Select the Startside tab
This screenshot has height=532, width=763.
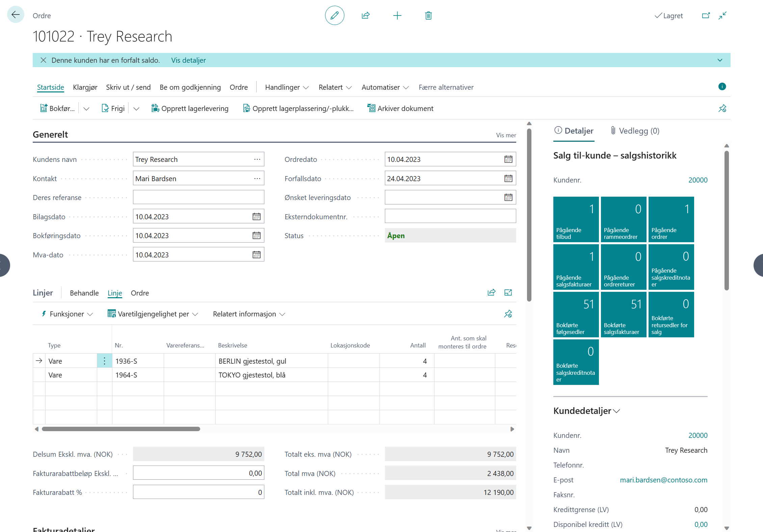50,87
